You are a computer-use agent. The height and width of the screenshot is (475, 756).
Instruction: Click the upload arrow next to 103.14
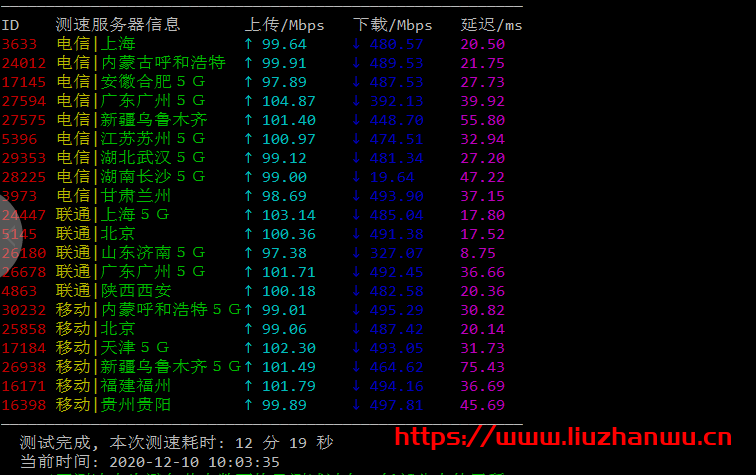pyautogui.click(x=249, y=215)
